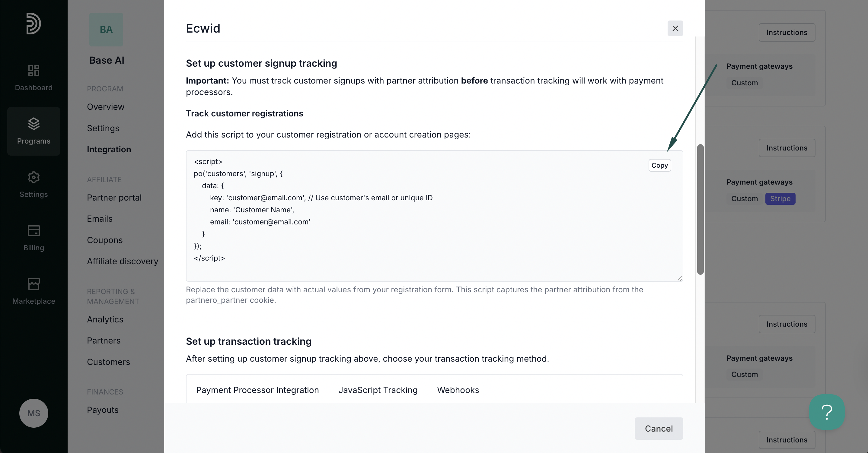Viewport: 868px width, 453px height.
Task: Click the textarea resize handle corner
Action: tap(680, 278)
